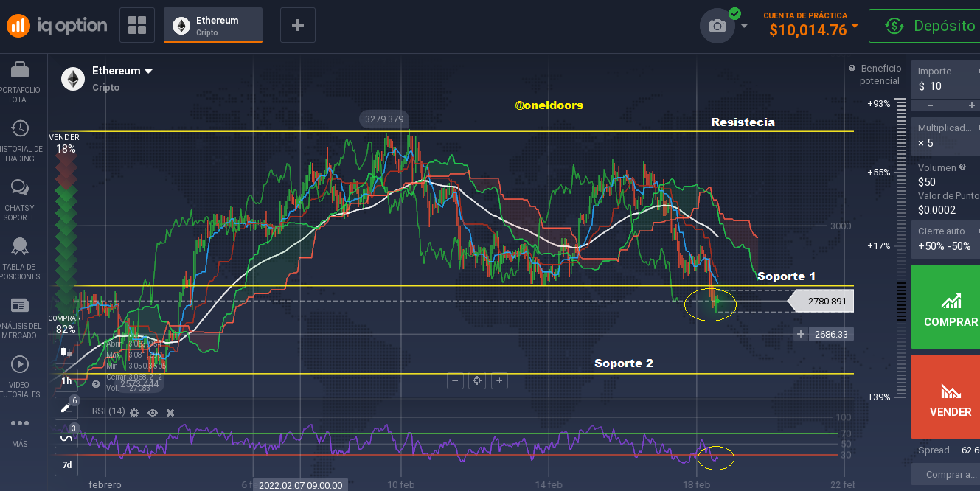Screen dimensions: 980x491
Task: Click the help question mark near candle info
Action: [x=96, y=384]
